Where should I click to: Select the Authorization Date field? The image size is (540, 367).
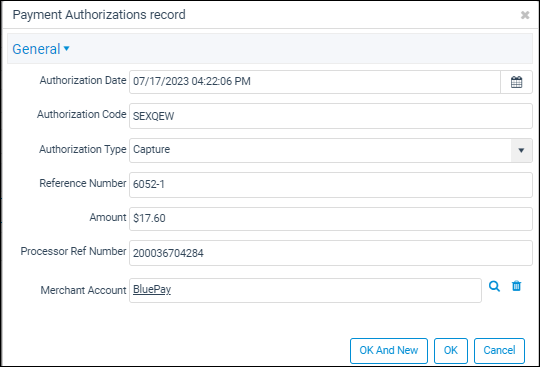point(315,82)
